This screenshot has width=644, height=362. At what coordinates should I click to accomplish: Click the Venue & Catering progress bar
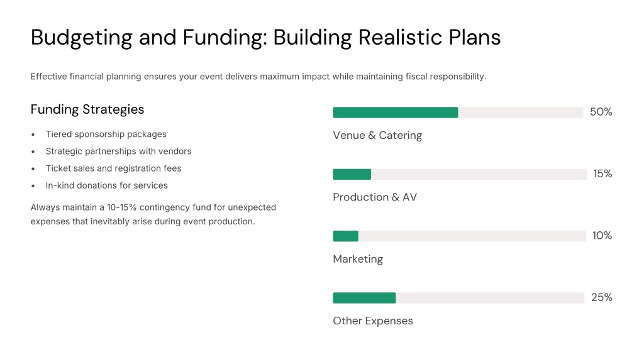(458, 112)
